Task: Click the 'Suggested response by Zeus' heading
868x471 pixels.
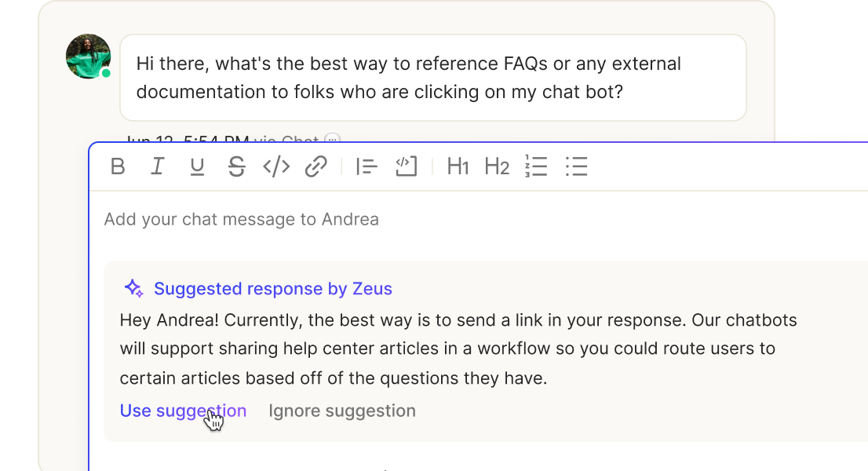Action: coord(273,288)
